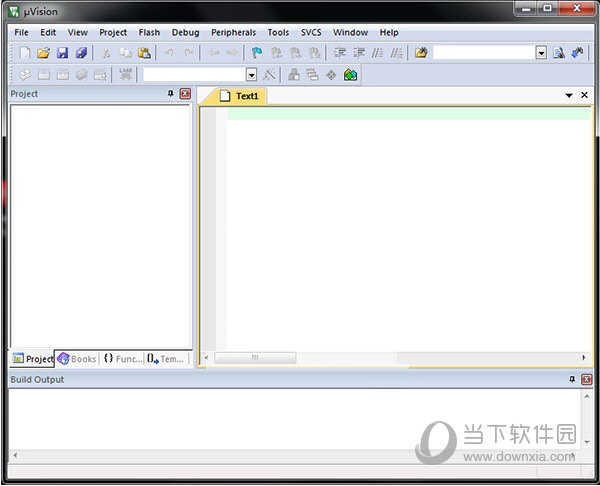Open the Project menu
Viewport: 600px width, 486px height.
tap(113, 33)
